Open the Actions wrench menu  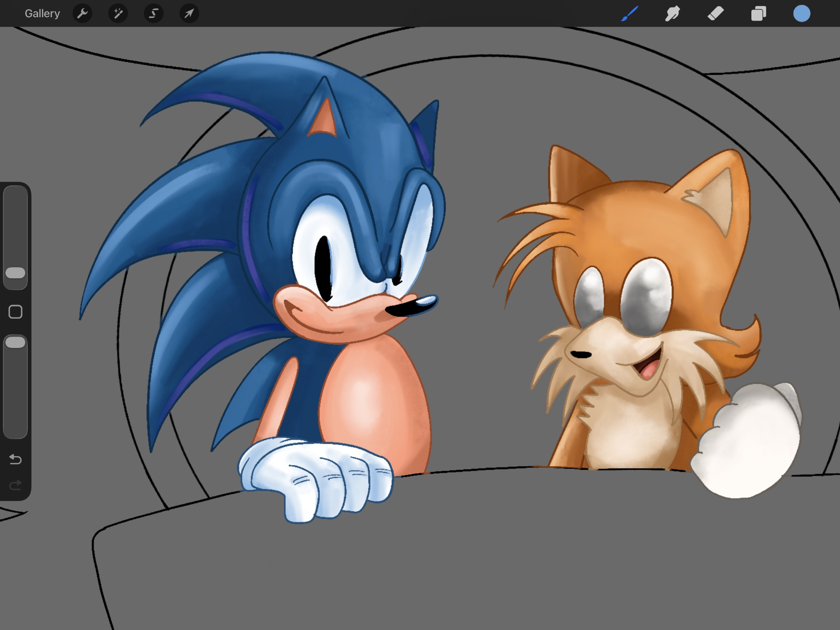pyautogui.click(x=82, y=13)
